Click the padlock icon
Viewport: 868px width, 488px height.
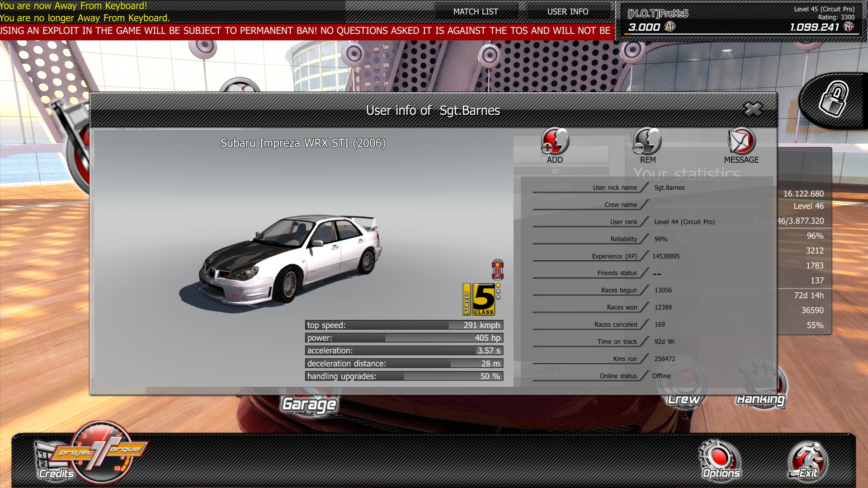[x=833, y=99]
